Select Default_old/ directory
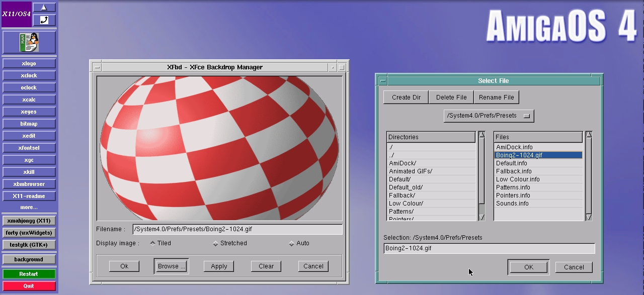Screen dimensions: 644x295 [x=431, y=187]
